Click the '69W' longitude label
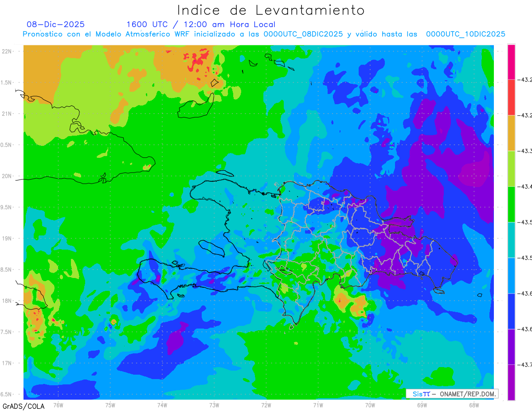 pos(422,405)
